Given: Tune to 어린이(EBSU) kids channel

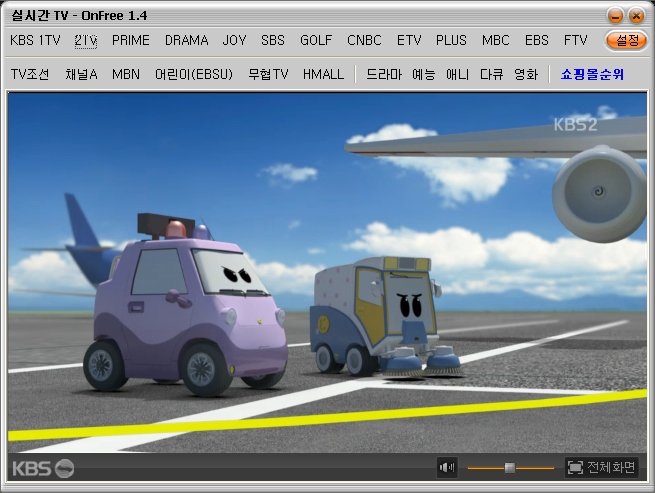Looking at the screenshot, I should pos(194,74).
